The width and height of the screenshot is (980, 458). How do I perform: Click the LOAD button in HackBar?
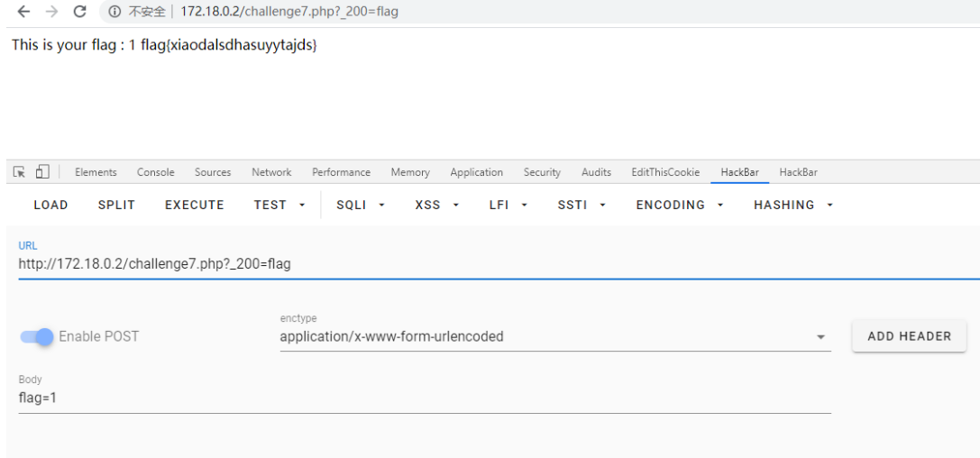click(50, 205)
